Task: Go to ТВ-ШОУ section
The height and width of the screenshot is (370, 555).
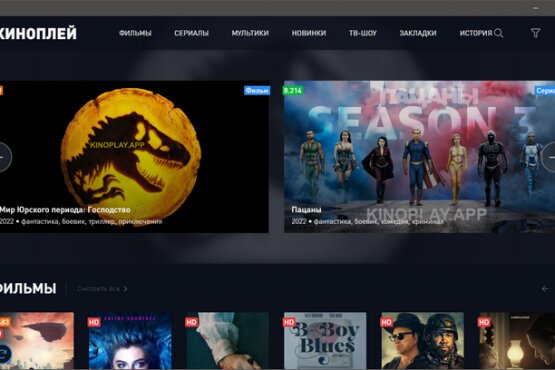Action: [363, 33]
